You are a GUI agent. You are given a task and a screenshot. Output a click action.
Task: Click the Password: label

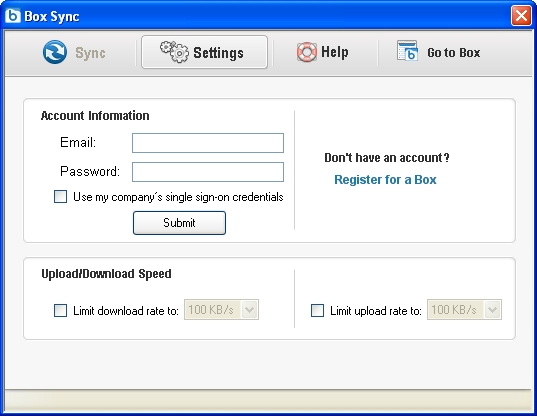[90, 171]
